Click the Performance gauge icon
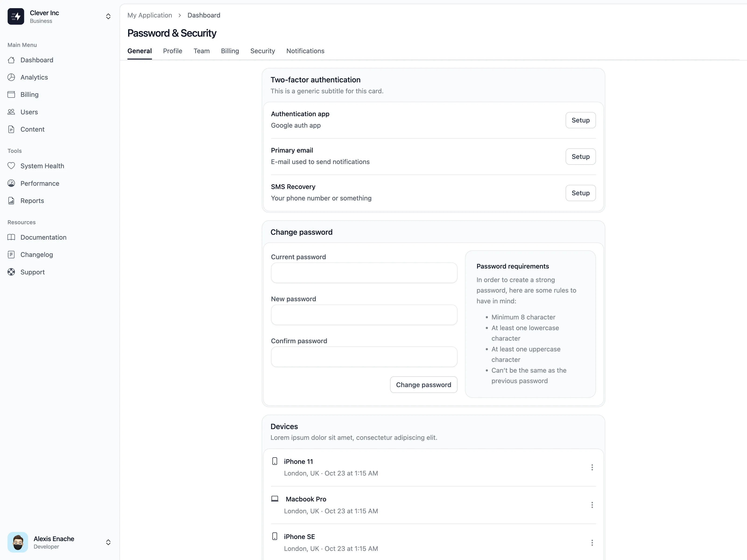 pyautogui.click(x=11, y=183)
